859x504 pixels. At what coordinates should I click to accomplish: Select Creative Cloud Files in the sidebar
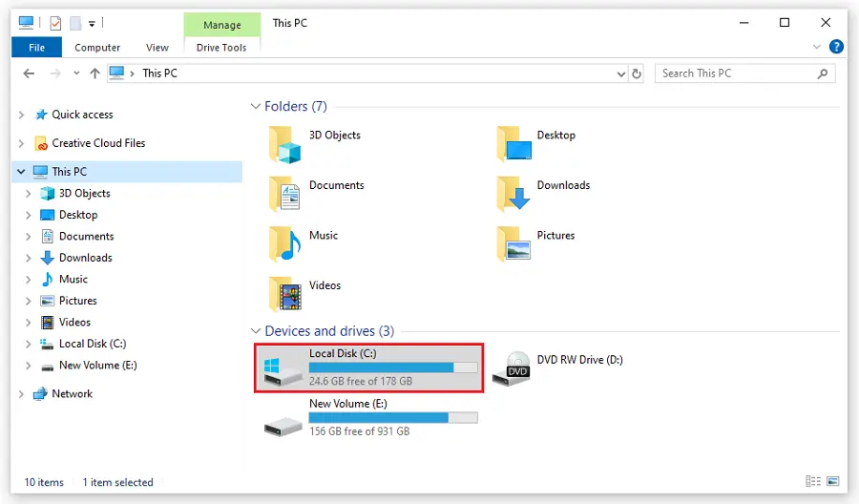(x=98, y=143)
